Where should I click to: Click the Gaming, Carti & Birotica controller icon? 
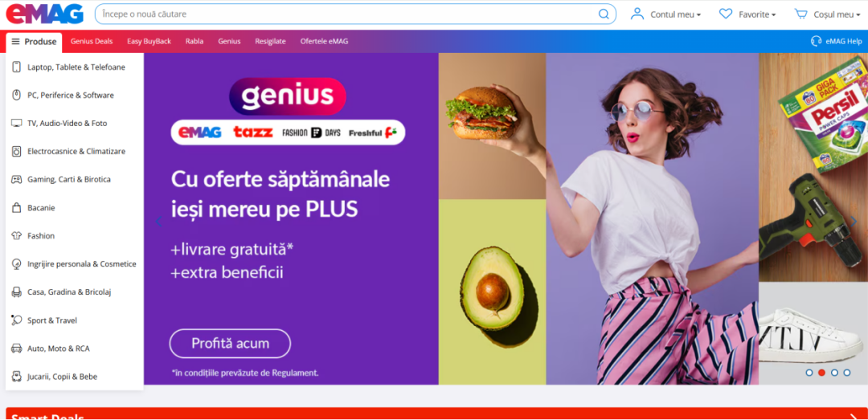(x=16, y=179)
